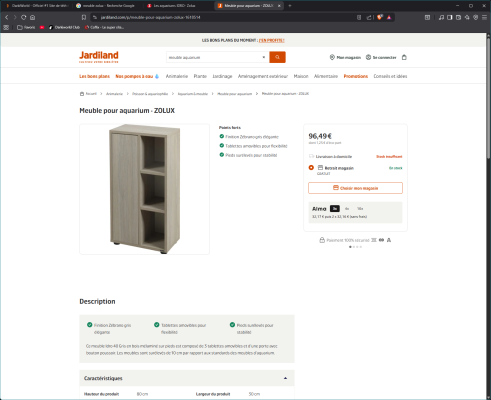Open a new browser tab with plus

coord(290,6)
